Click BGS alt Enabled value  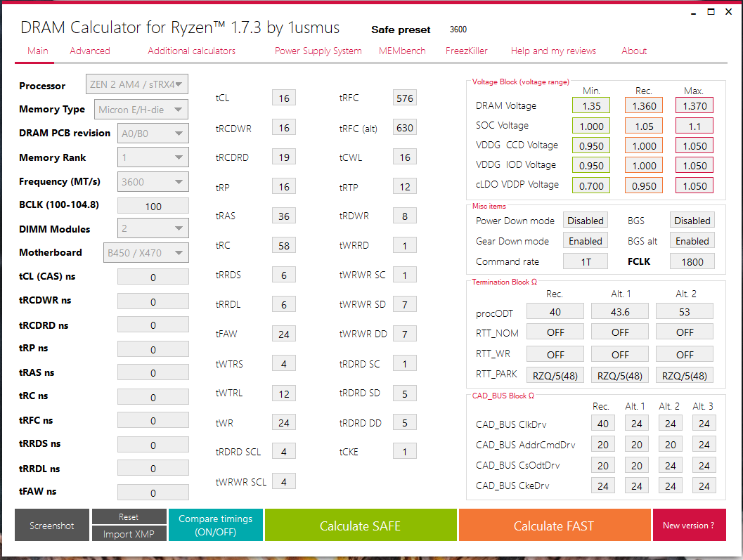(x=692, y=241)
